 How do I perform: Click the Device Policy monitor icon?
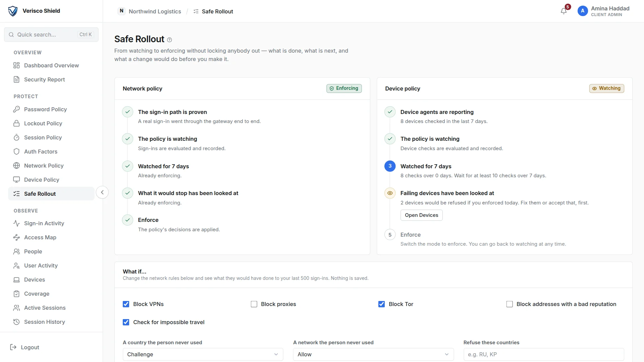pyautogui.click(x=16, y=180)
